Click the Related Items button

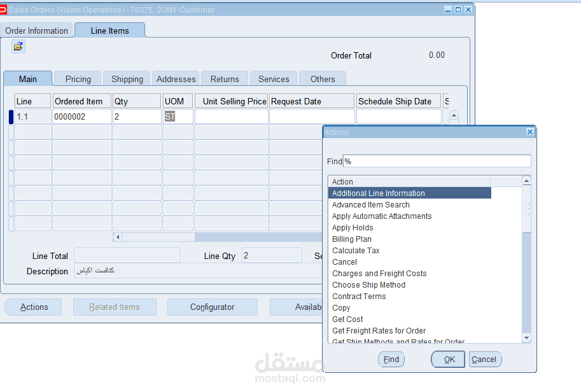pos(115,307)
